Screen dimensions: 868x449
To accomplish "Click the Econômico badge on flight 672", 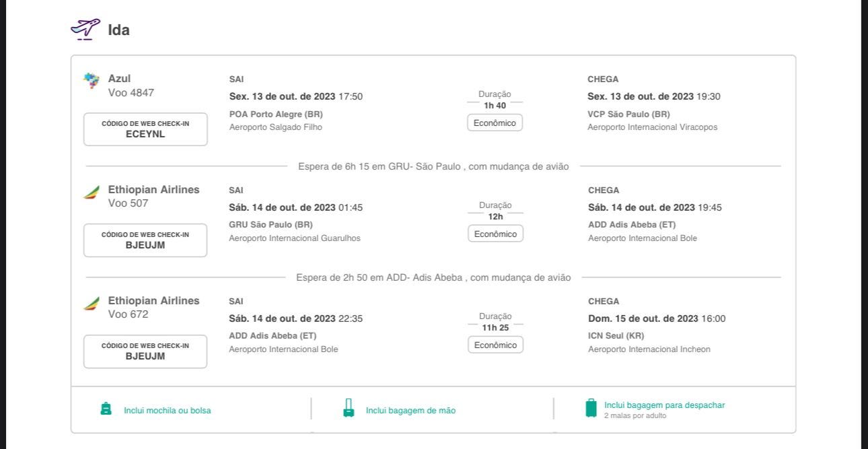I will (495, 345).
